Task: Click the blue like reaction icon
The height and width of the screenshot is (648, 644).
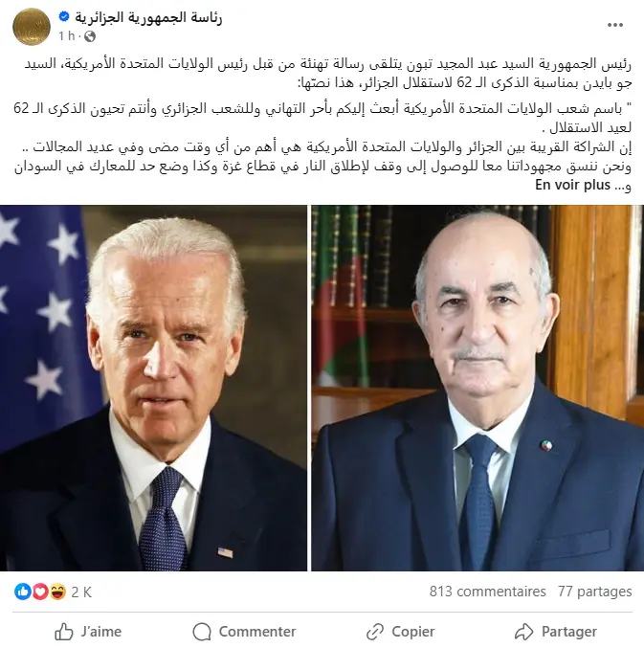Action: 23,592
